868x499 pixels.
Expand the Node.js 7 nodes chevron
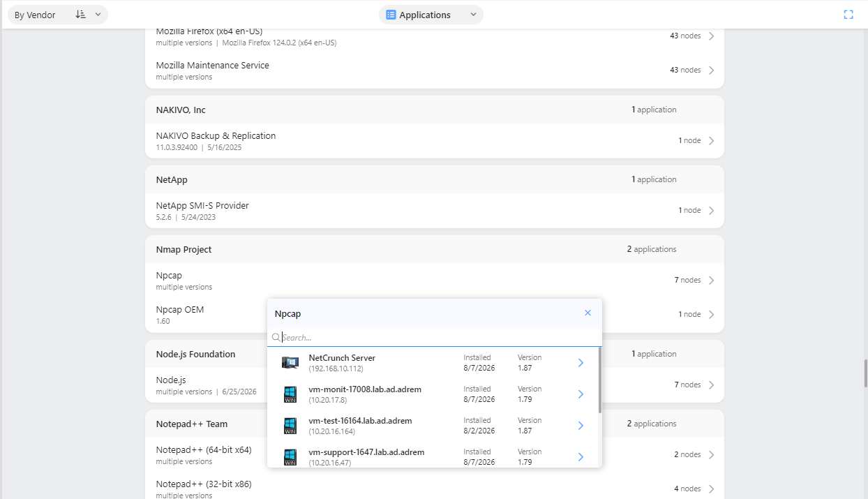711,385
